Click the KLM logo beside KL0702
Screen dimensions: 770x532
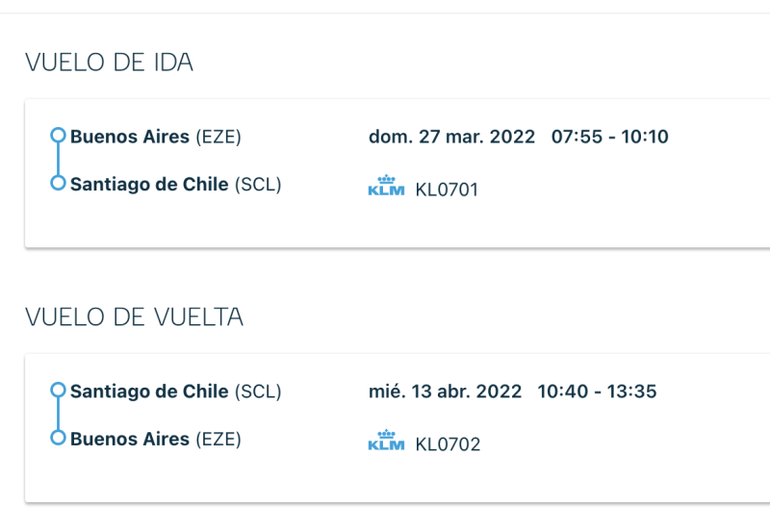(386, 441)
